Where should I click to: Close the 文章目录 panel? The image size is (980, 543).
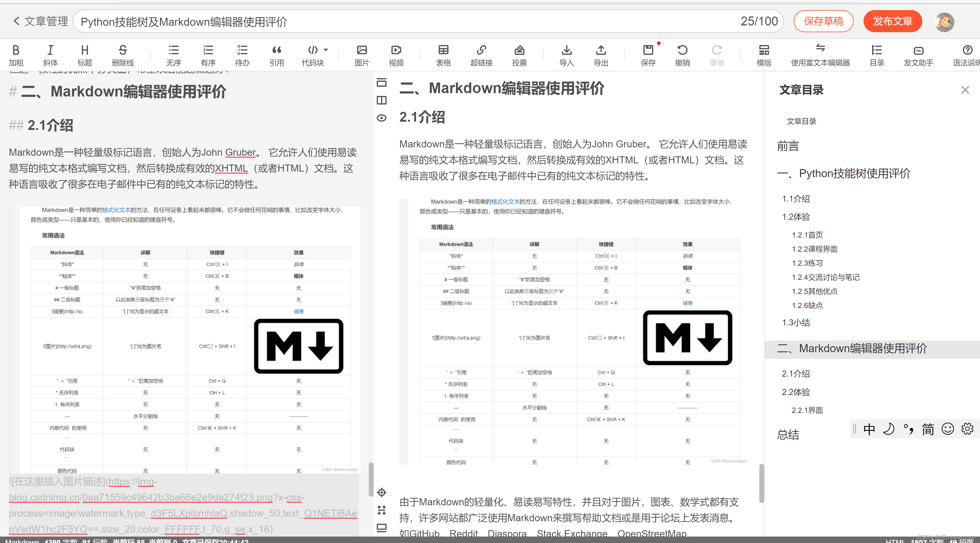[965, 90]
